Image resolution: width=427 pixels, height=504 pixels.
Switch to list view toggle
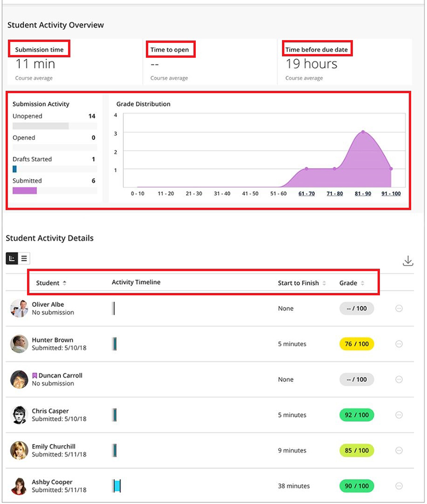[24, 259]
